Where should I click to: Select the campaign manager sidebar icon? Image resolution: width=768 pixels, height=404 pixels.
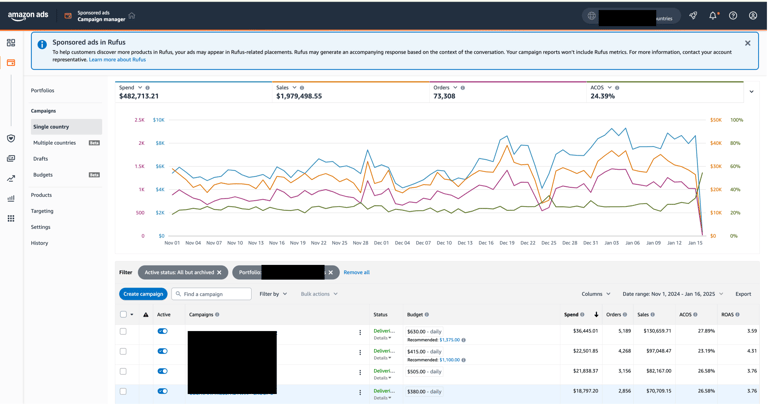pyautogui.click(x=11, y=63)
